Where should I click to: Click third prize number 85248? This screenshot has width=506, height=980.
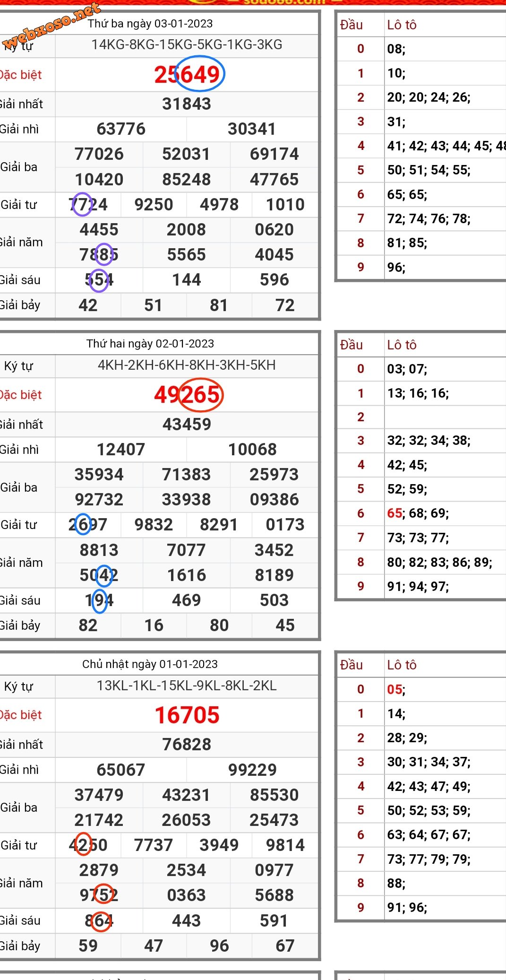point(187,180)
